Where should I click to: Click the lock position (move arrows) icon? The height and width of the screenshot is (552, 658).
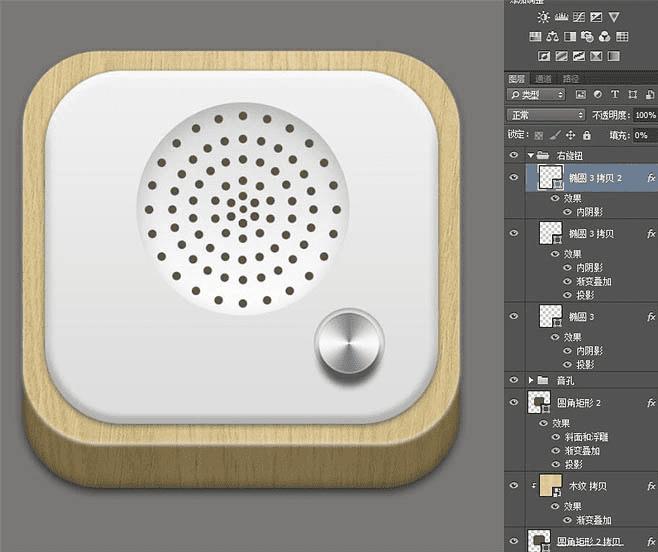(570, 135)
